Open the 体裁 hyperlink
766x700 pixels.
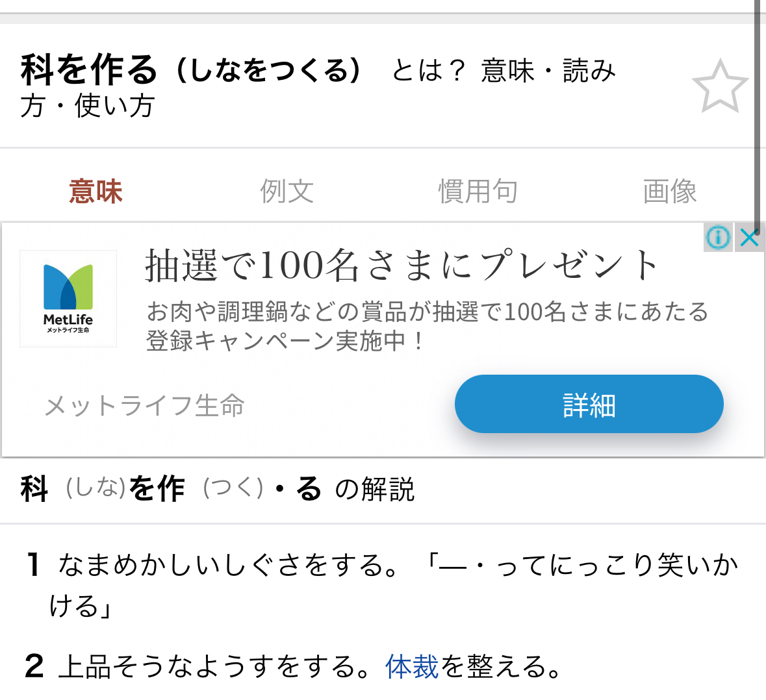(x=412, y=667)
